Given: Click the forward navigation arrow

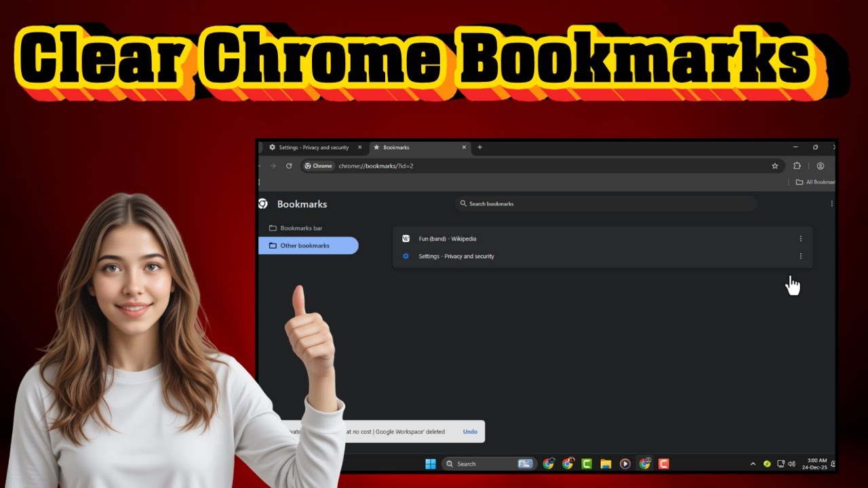Looking at the screenshot, I should (x=273, y=166).
